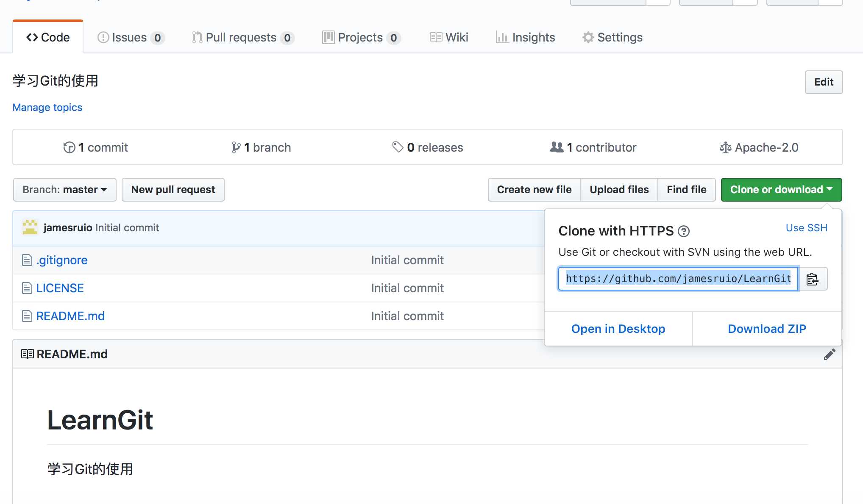Click the branch fork icon
The image size is (863, 504).
(x=236, y=147)
